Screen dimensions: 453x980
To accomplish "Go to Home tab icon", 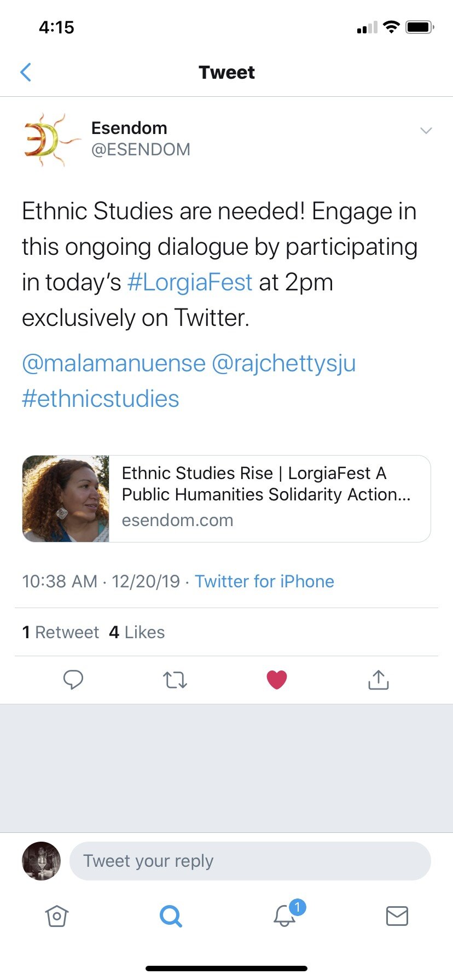I will (x=57, y=916).
